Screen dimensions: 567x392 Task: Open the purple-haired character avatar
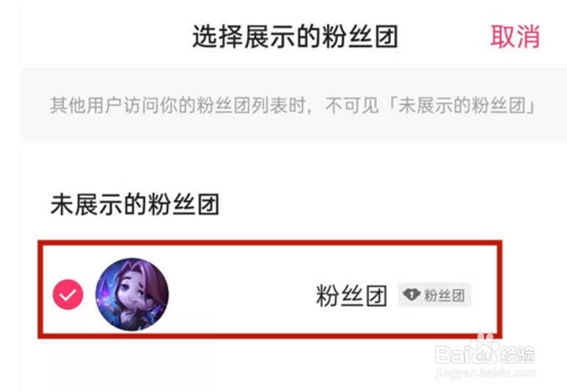click(132, 295)
